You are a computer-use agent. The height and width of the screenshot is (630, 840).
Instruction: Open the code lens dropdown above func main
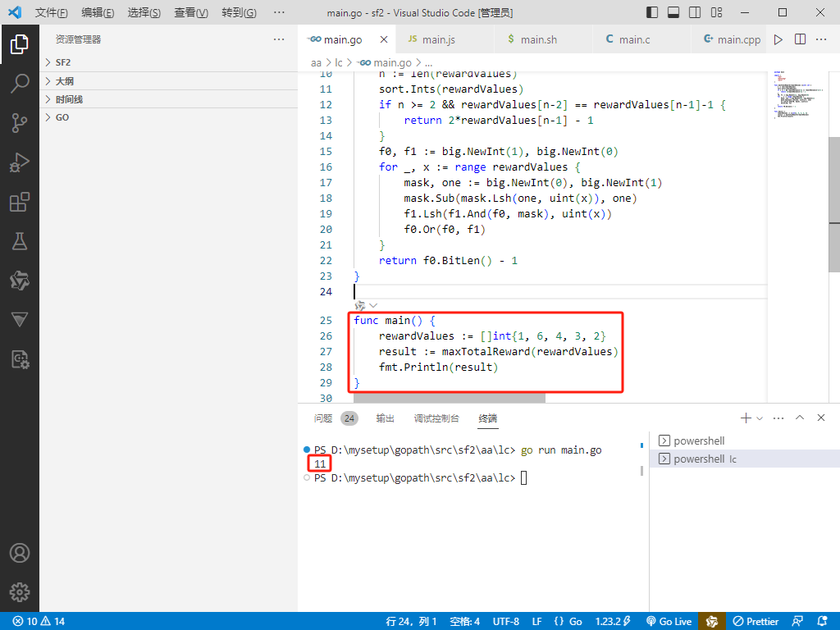click(x=373, y=306)
